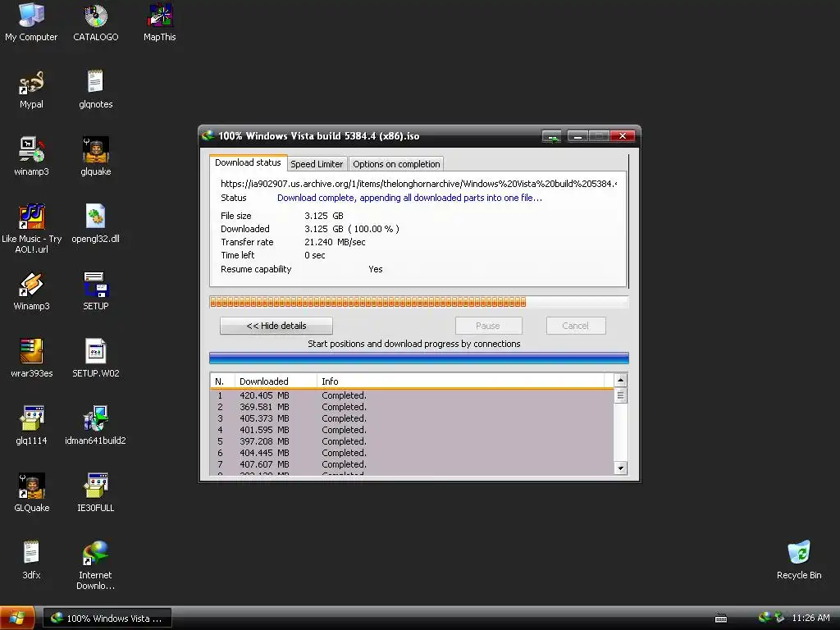Open Mypal browser shortcut
The height and width of the screenshot is (630, 840).
(x=31, y=89)
